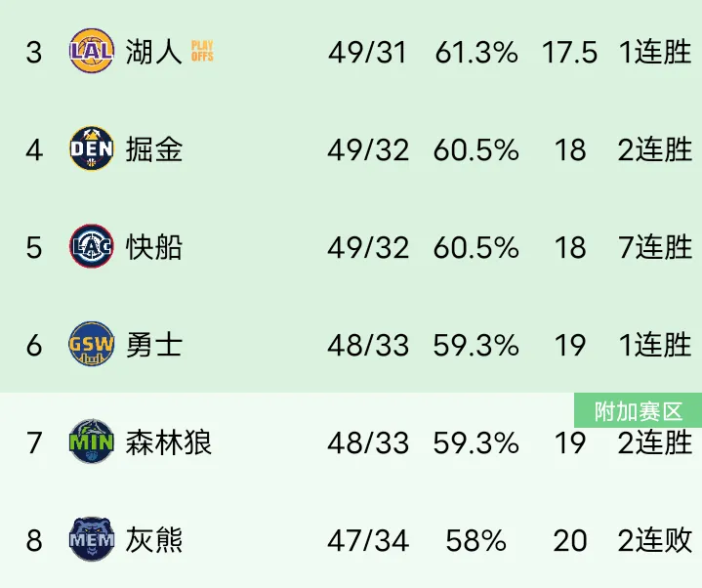Image resolution: width=702 pixels, height=588 pixels.
Task: Click the Lakers LAL team logo
Action: coord(92,51)
